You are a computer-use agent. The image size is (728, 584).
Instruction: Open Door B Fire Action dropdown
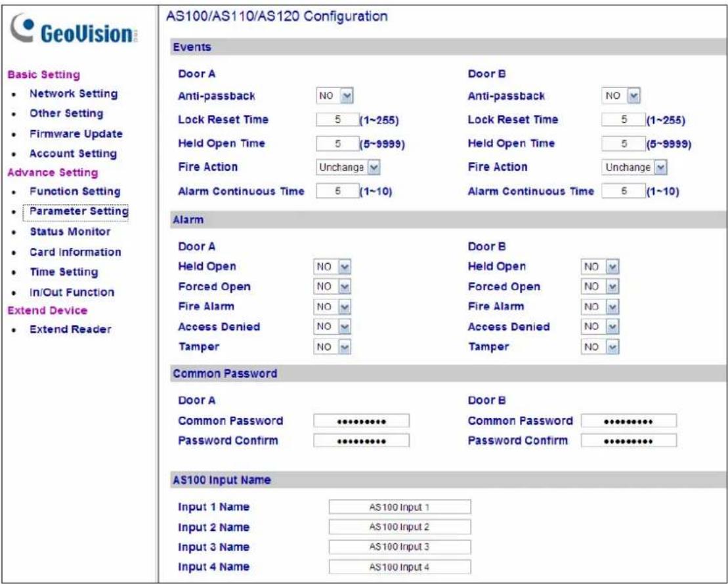(634, 167)
